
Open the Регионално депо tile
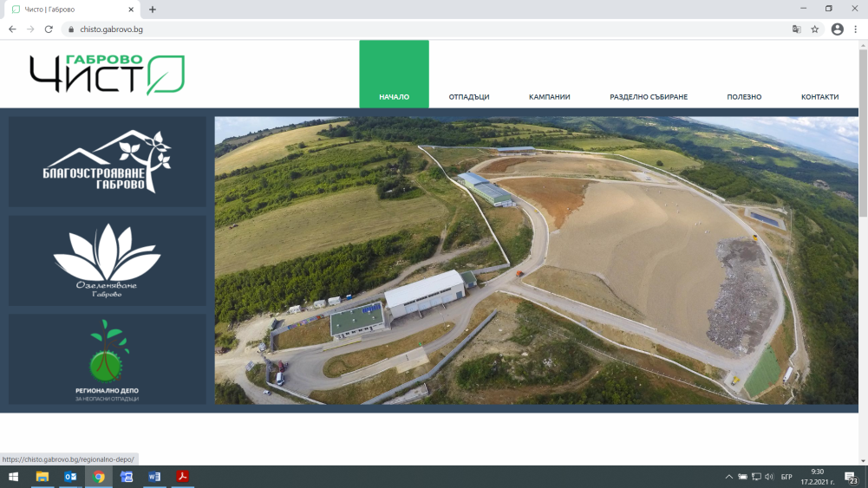[108, 359]
